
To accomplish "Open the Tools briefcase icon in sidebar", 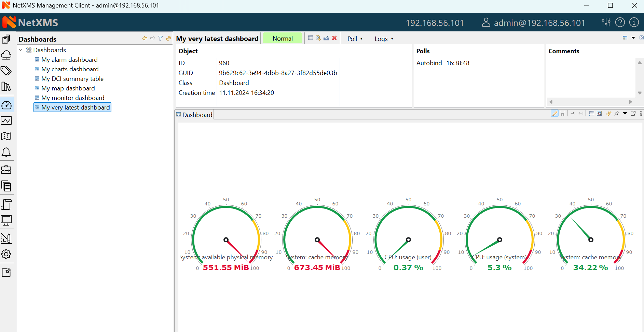I will click(x=6, y=170).
